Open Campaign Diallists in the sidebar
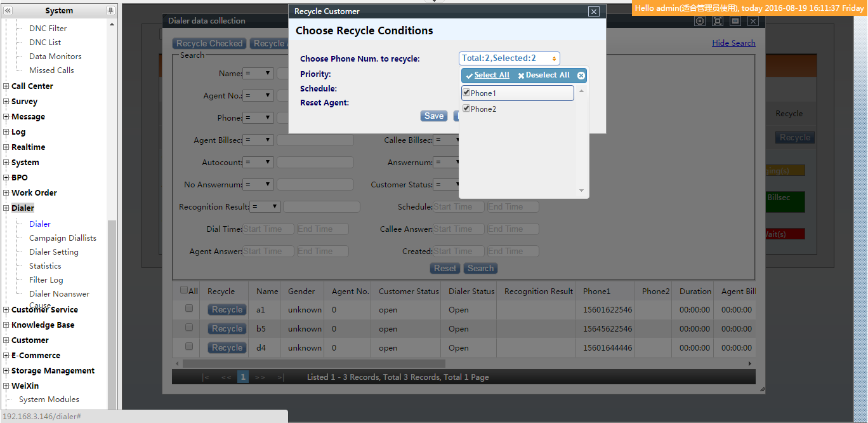The width and height of the screenshot is (868, 423). point(63,238)
